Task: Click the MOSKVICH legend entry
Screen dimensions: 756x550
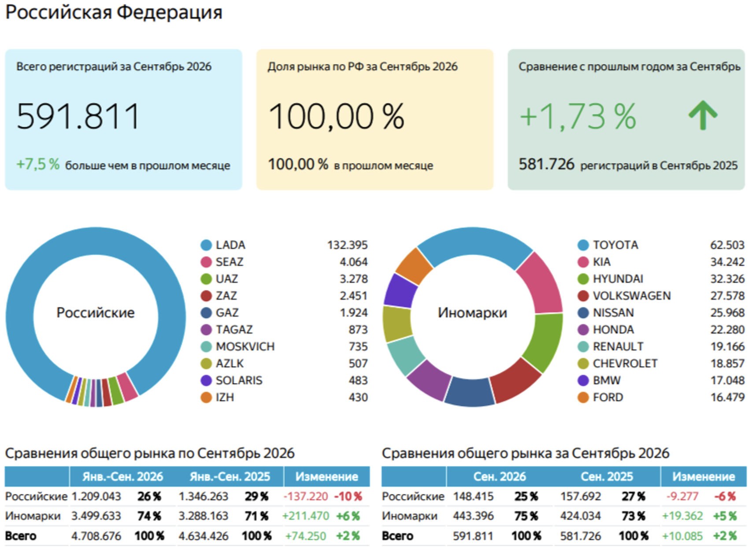Action: click(x=284, y=346)
